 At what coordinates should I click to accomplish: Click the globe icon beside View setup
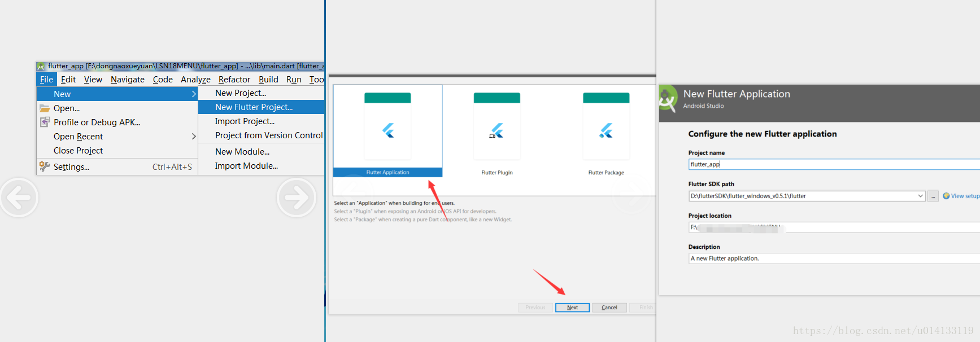tap(946, 196)
